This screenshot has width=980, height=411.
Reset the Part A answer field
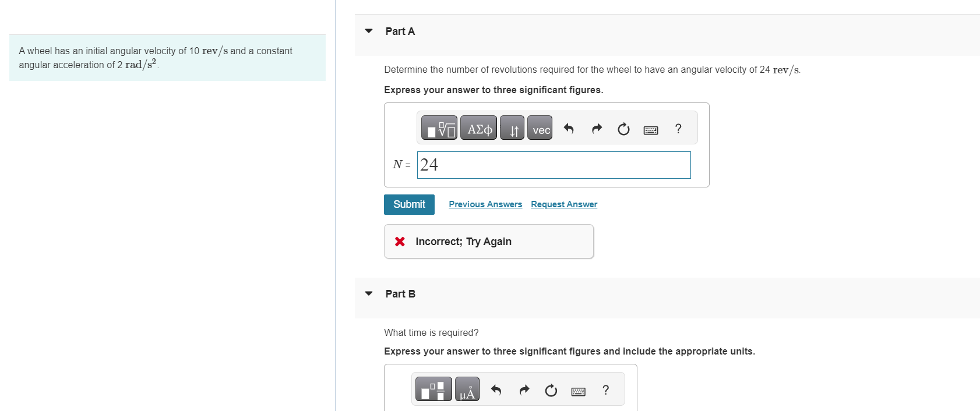(x=623, y=129)
